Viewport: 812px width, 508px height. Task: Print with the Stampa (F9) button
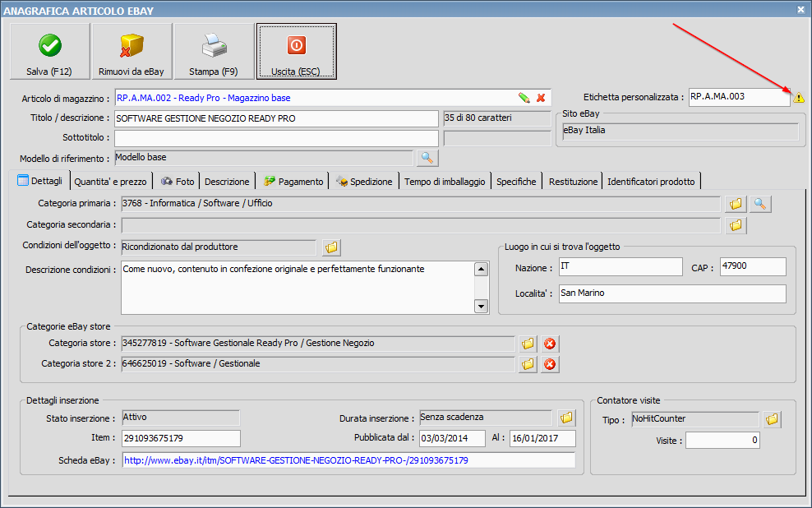(x=214, y=51)
